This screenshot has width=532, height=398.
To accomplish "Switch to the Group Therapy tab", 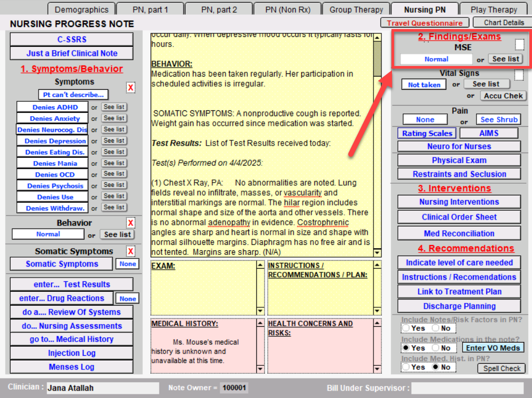I will click(x=356, y=10).
